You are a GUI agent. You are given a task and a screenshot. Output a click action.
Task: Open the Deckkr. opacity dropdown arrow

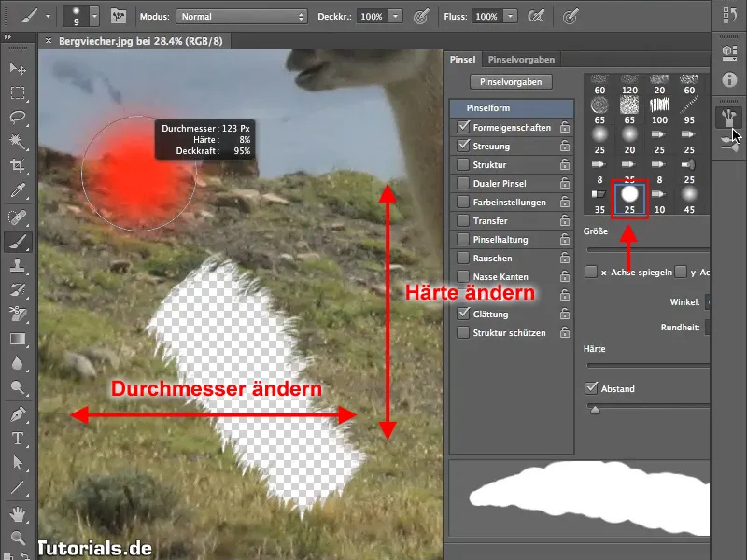coord(395,17)
